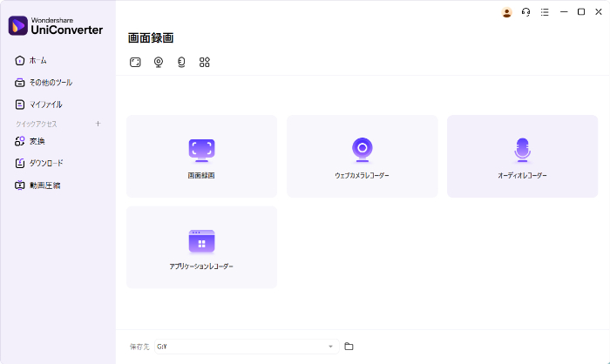Expand the 保存先 path dropdown

330,347
